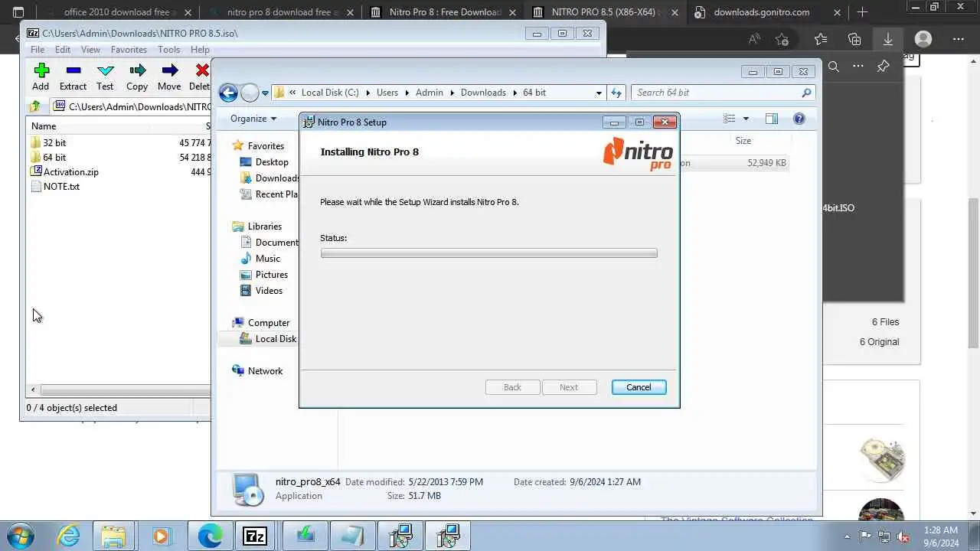Click the Size column header in Explorer
Image resolution: width=980 pixels, height=551 pixels.
coord(743,141)
